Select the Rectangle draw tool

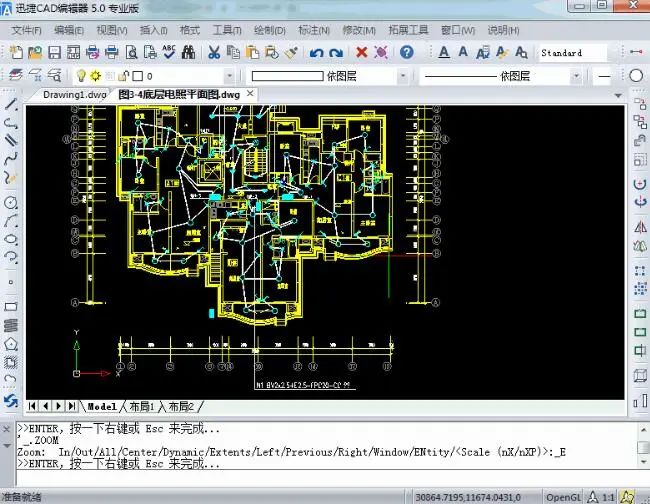click(11, 307)
